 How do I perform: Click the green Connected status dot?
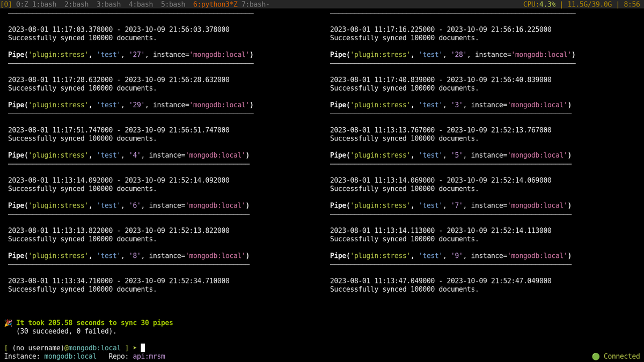(596, 356)
